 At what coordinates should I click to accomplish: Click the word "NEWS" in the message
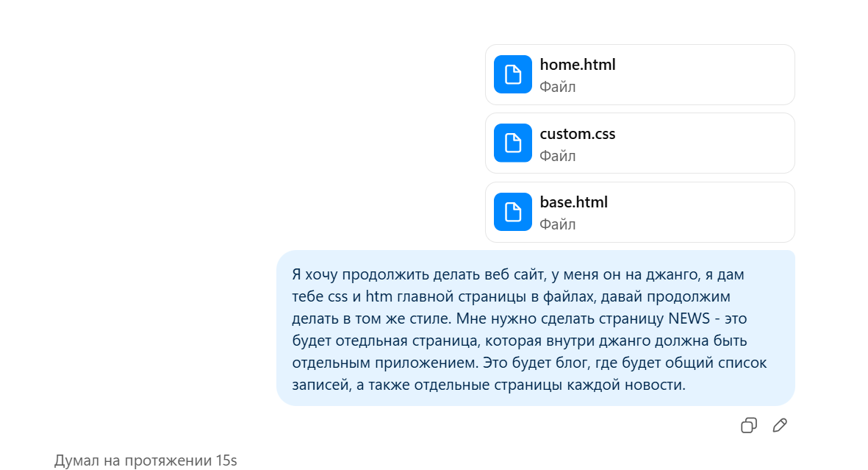click(x=691, y=319)
